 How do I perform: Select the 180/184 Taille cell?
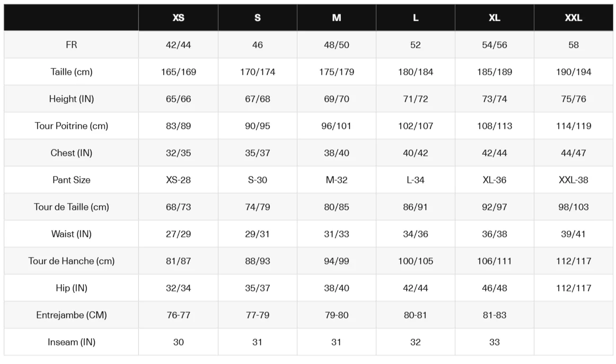tap(416, 72)
